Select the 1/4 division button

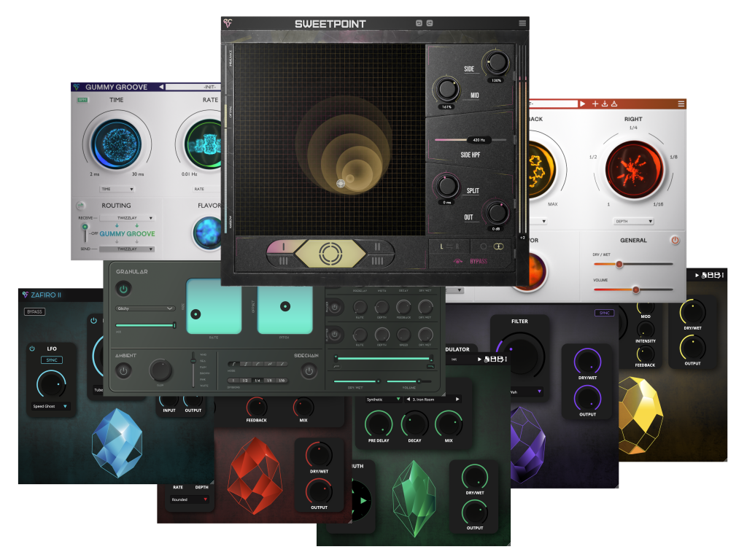click(258, 381)
